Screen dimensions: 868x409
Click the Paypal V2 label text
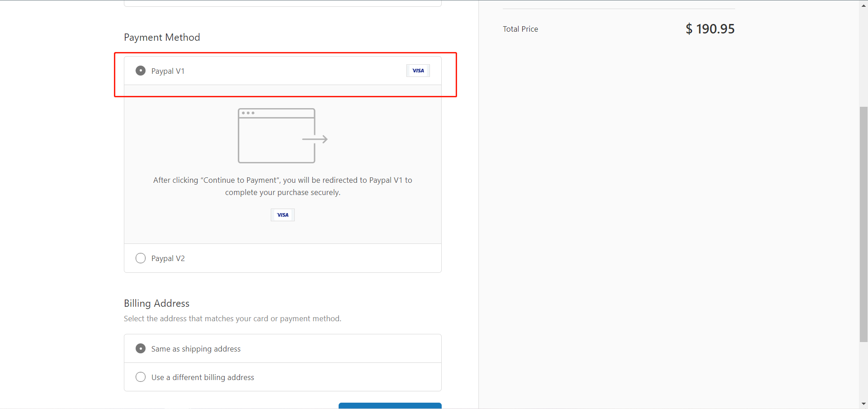168,258
